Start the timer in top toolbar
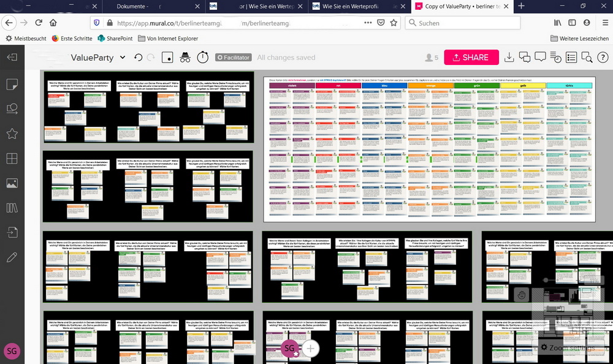The image size is (613, 364). point(202,58)
